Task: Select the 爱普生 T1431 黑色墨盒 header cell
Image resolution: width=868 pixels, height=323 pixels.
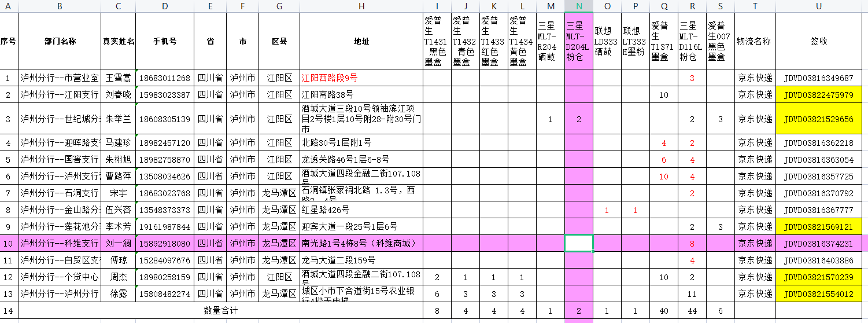Action: pos(437,41)
